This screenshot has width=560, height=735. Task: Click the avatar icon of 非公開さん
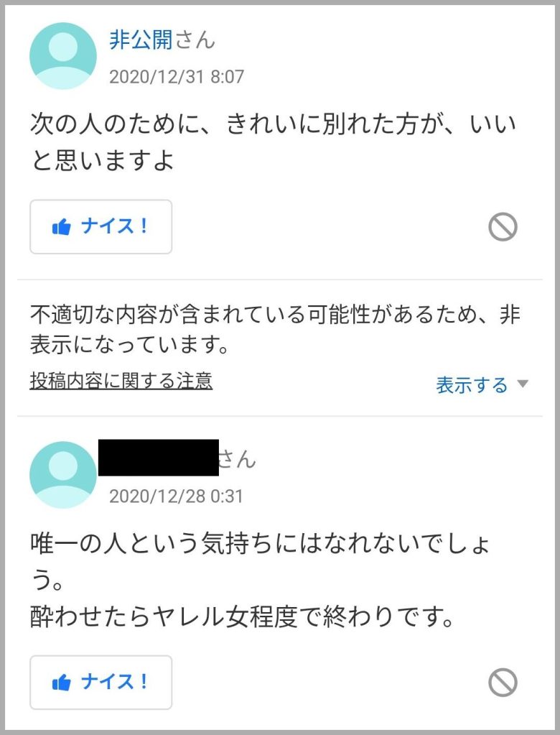tap(63, 56)
